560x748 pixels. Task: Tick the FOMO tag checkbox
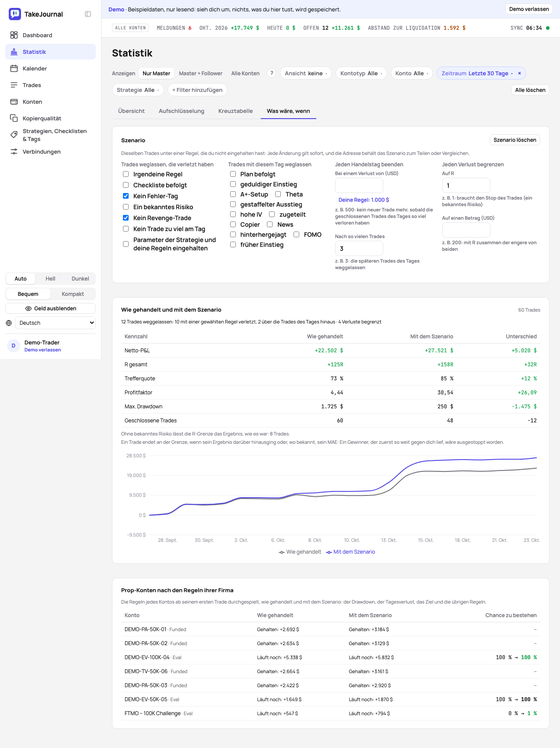tap(297, 235)
